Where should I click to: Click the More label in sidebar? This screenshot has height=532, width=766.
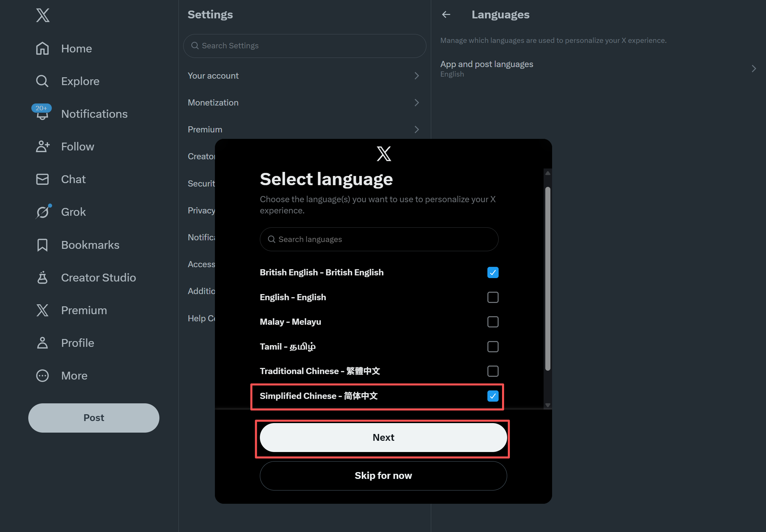tap(74, 376)
